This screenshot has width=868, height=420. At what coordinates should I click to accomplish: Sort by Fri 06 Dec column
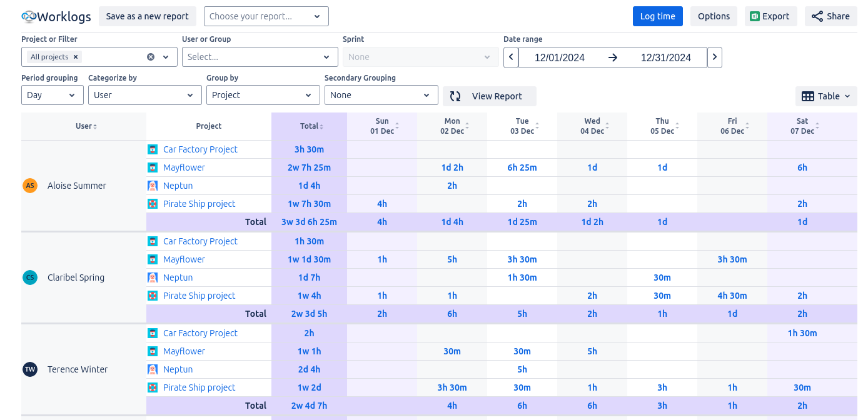tap(747, 126)
